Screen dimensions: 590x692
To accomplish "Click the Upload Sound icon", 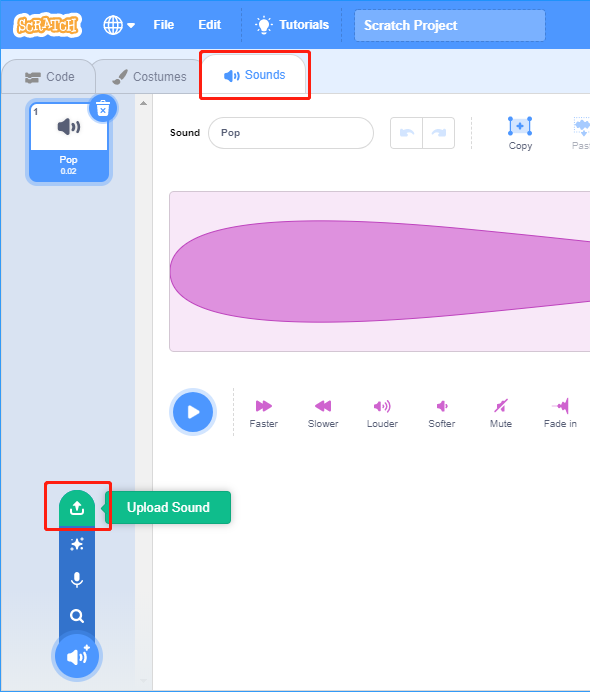I will (x=77, y=508).
